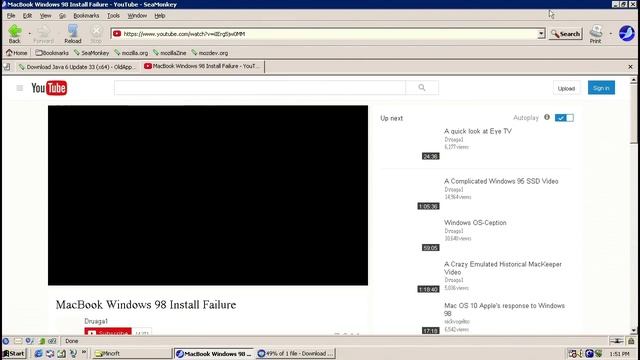Open ChatZilla component in status bar
The width and height of the screenshot is (640, 360).
pyautogui.click(x=52, y=341)
